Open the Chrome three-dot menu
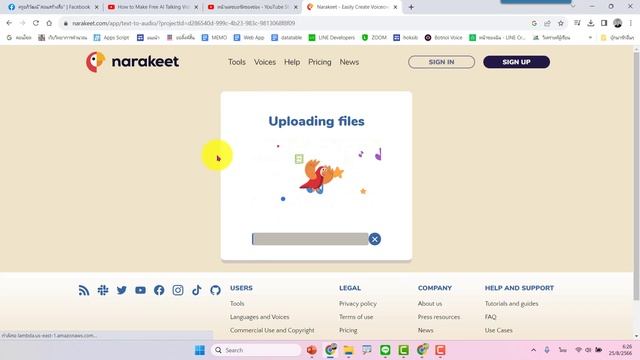This screenshot has height=360, width=640. pyautogui.click(x=631, y=23)
